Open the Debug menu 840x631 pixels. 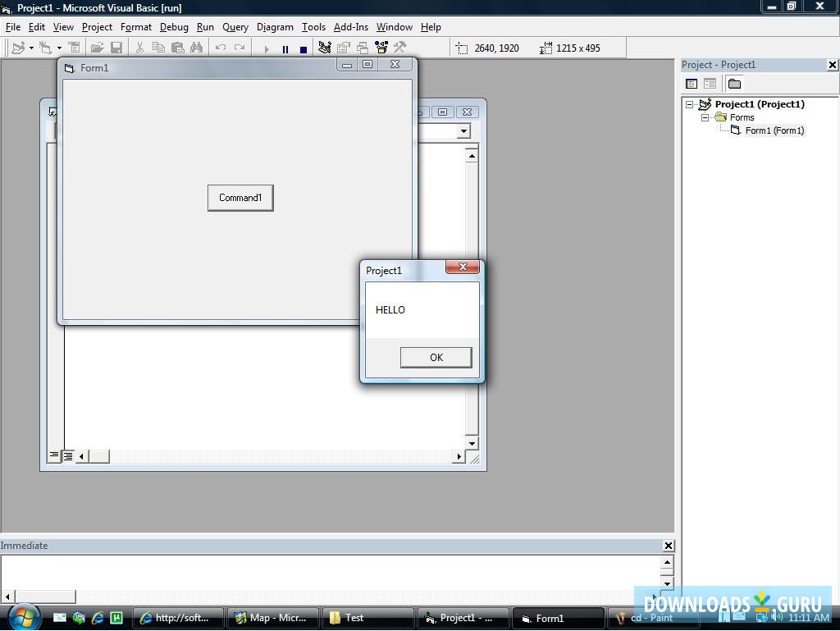[174, 27]
